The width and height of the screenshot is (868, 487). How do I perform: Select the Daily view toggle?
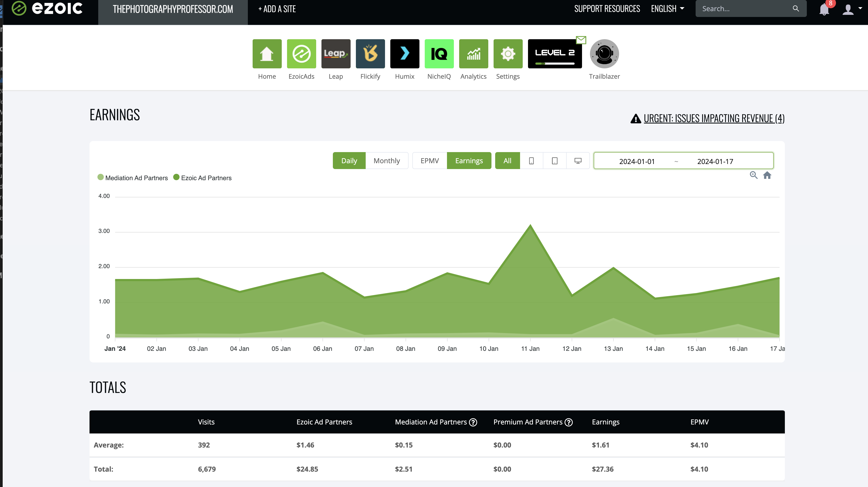click(x=349, y=161)
